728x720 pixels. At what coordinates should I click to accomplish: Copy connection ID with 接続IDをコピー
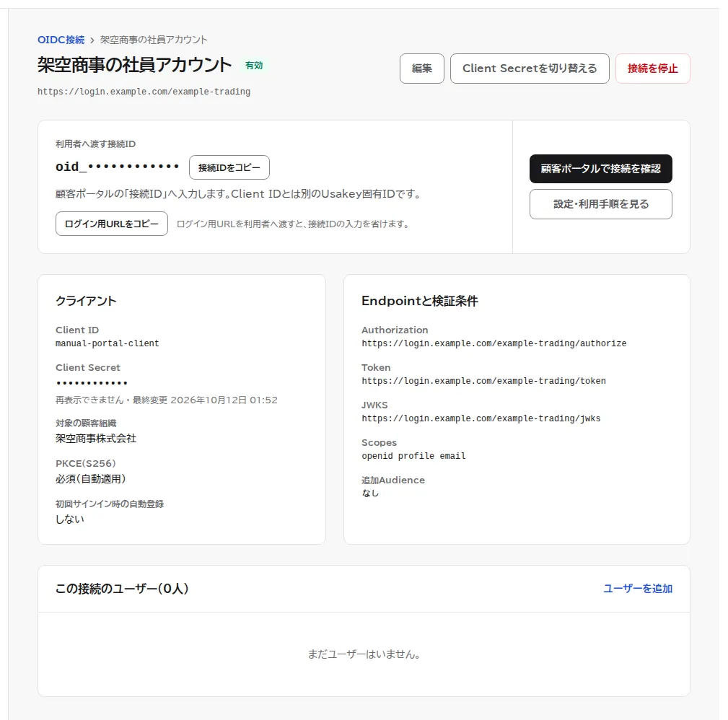click(x=229, y=167)
